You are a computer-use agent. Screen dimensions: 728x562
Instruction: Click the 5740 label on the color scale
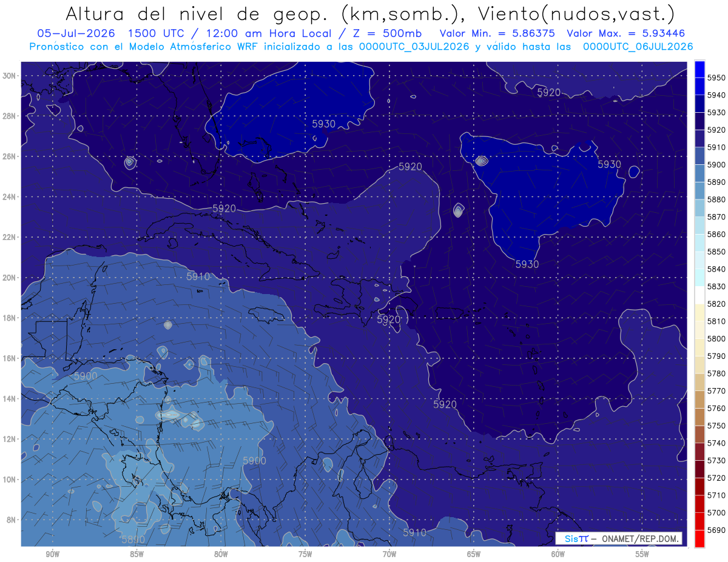(x=716, y=443)
